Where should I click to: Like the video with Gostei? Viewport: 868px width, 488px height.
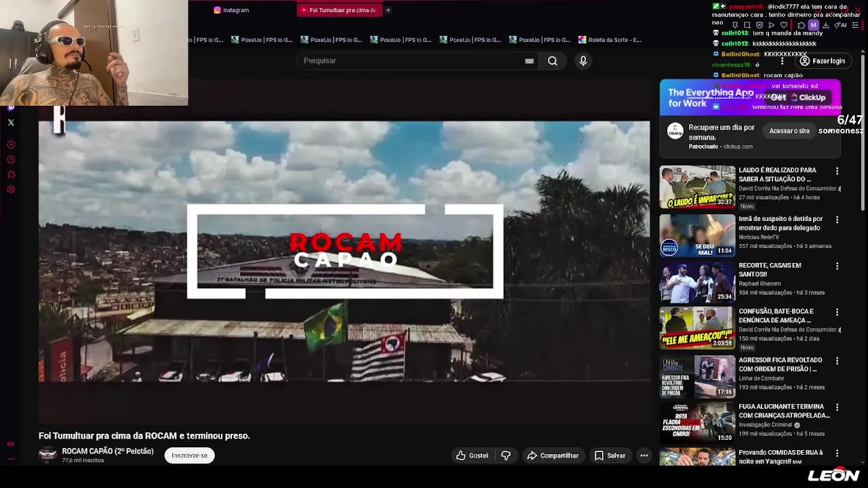click(x=472, y=455)
